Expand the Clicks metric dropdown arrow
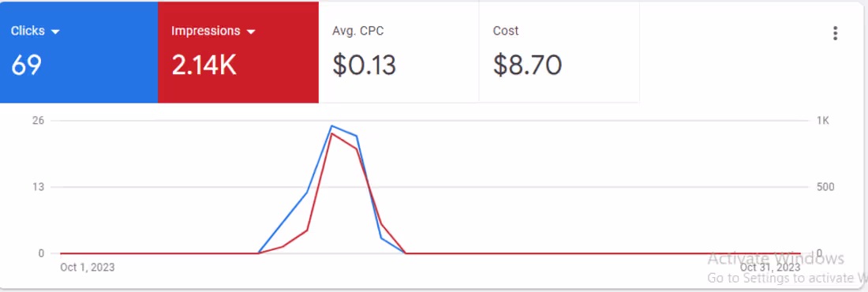The width and height of the screenshot is (868, 292). click(54, 32)
